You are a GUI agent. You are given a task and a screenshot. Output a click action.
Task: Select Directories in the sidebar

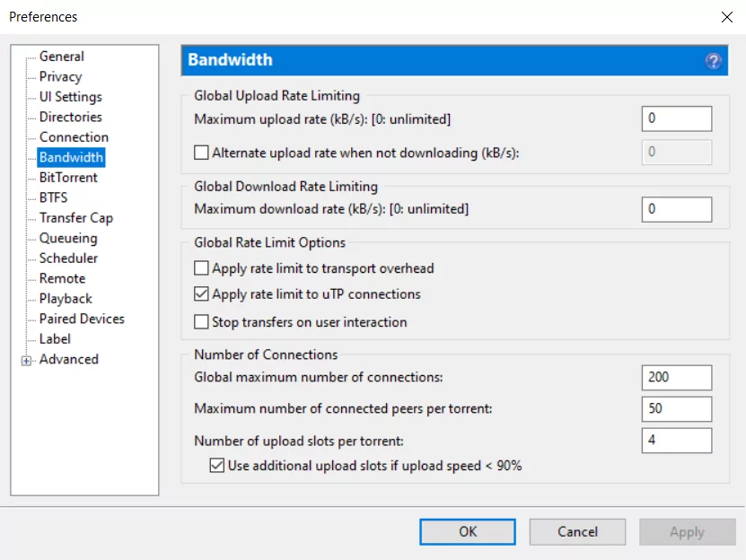[70, 117]
